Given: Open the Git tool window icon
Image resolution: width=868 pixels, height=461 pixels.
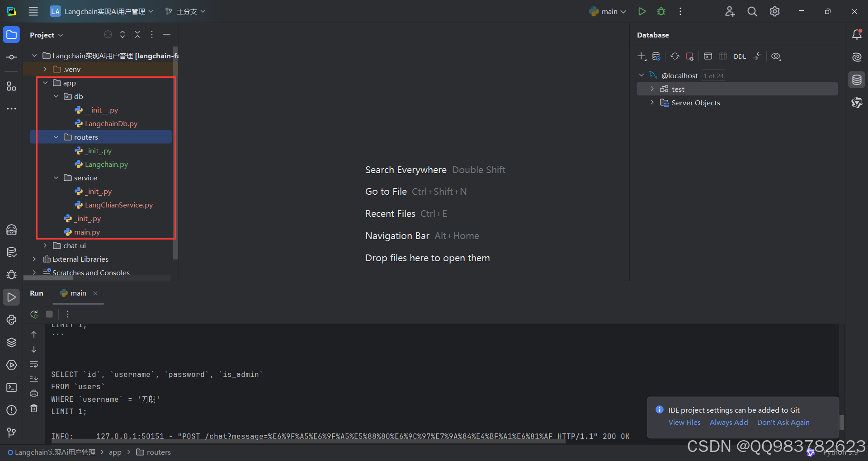Looking at the screenshot, I should 11,433.
